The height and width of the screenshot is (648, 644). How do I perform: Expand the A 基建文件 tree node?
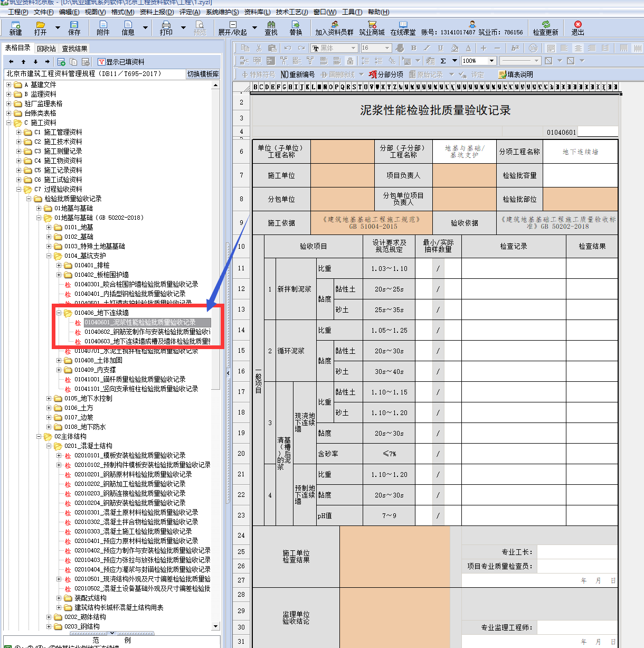pos(9,84)
